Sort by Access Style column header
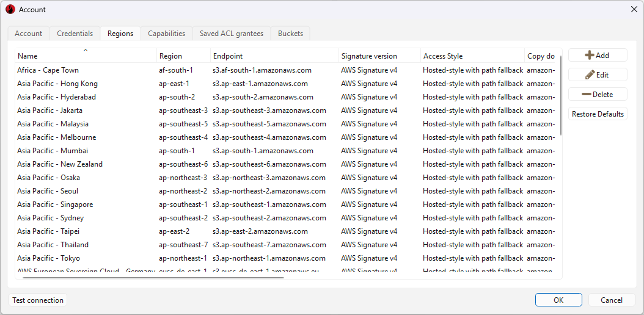The image size is (644, 315). pos(472,56)
